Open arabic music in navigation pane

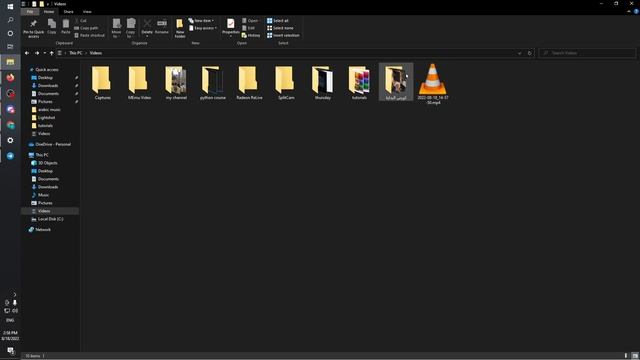49,110
